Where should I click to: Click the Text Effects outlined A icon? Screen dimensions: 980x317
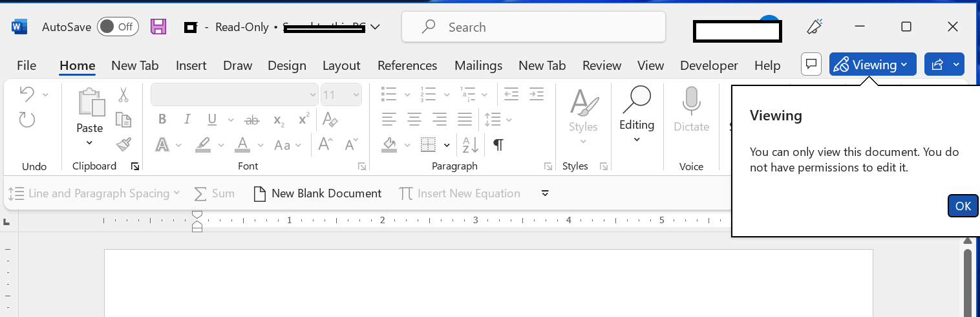point(163,144)
